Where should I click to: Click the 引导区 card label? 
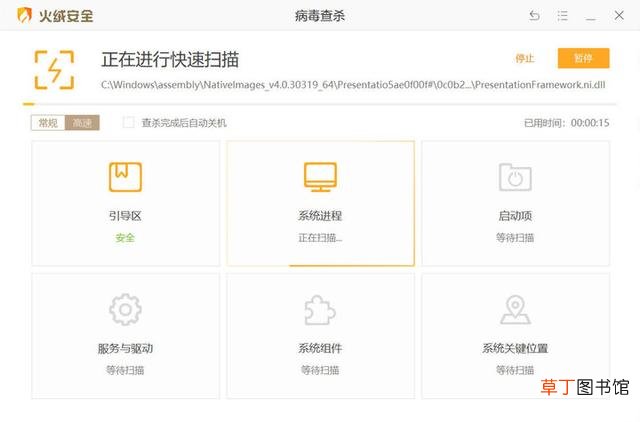(125, 215)
